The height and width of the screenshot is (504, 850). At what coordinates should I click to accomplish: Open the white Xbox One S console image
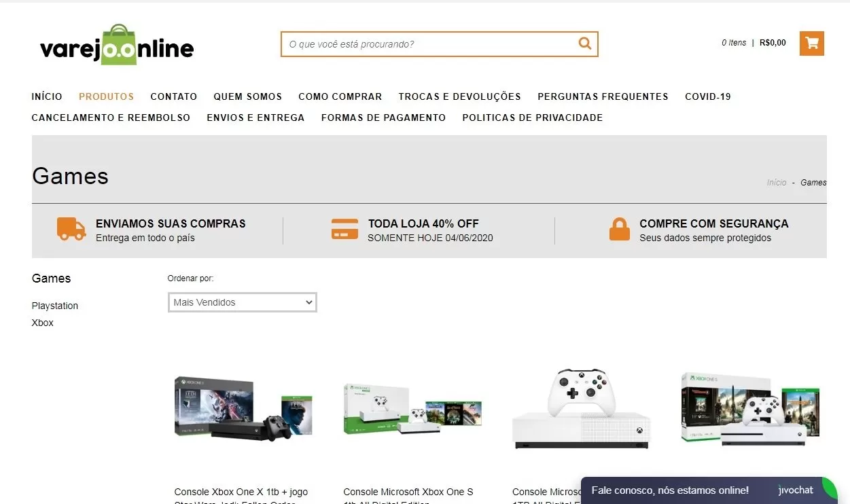[581, 409]
